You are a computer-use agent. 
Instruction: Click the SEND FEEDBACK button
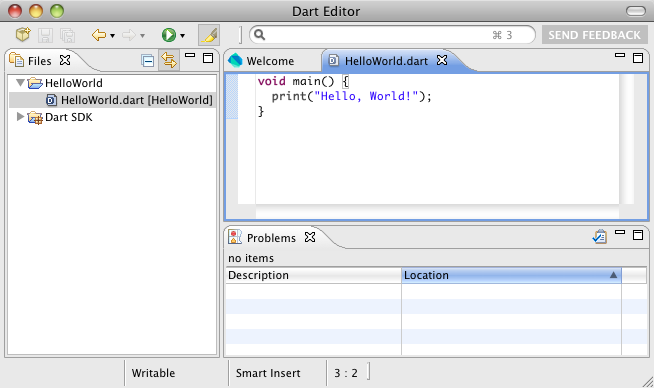594,35
